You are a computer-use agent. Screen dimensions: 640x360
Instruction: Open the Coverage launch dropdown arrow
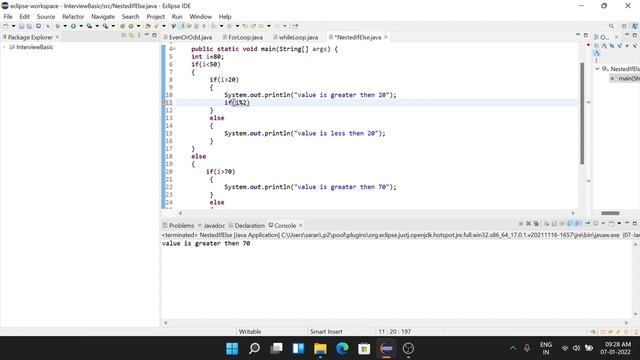click(x=97, y=26)
